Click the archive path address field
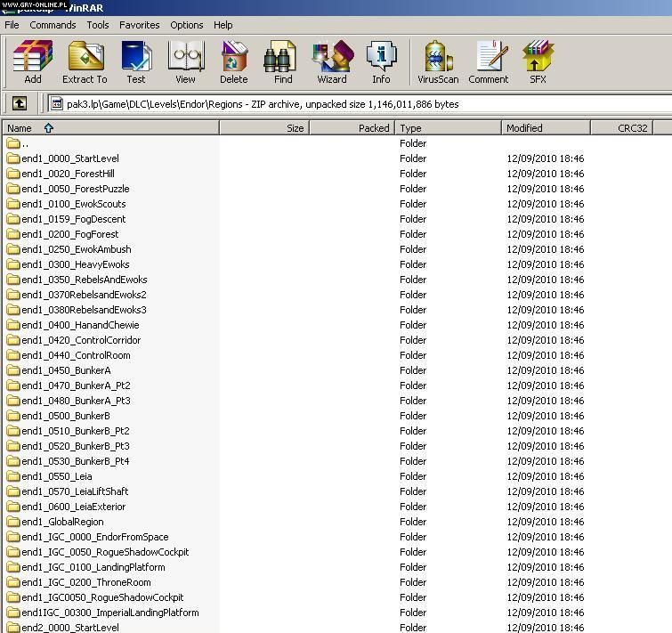This screenshot has width=672, height=633. point(356,104)
